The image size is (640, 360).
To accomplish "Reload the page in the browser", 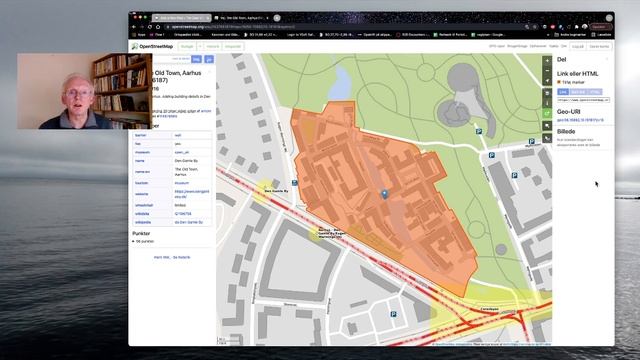I will pos(150,27).
